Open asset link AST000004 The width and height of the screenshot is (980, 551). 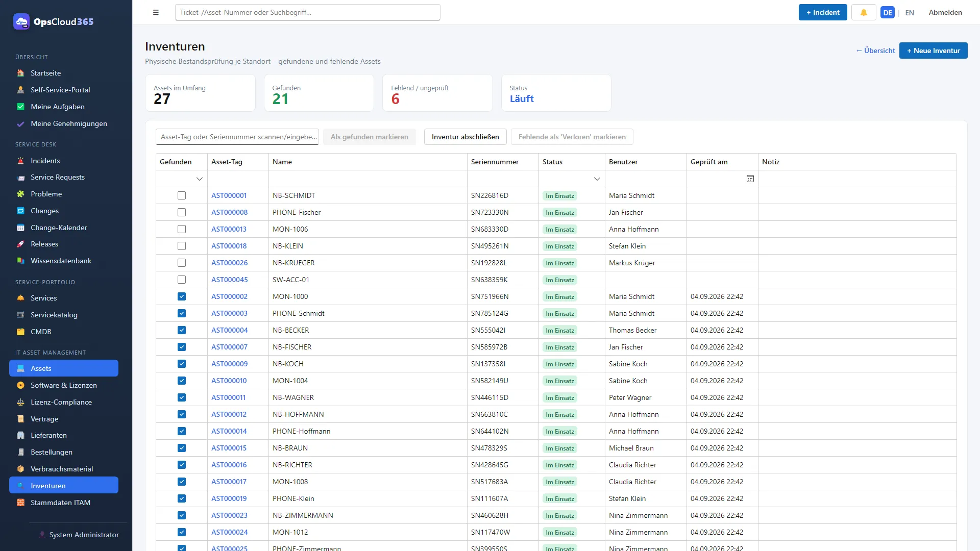(x=229, y=330)
